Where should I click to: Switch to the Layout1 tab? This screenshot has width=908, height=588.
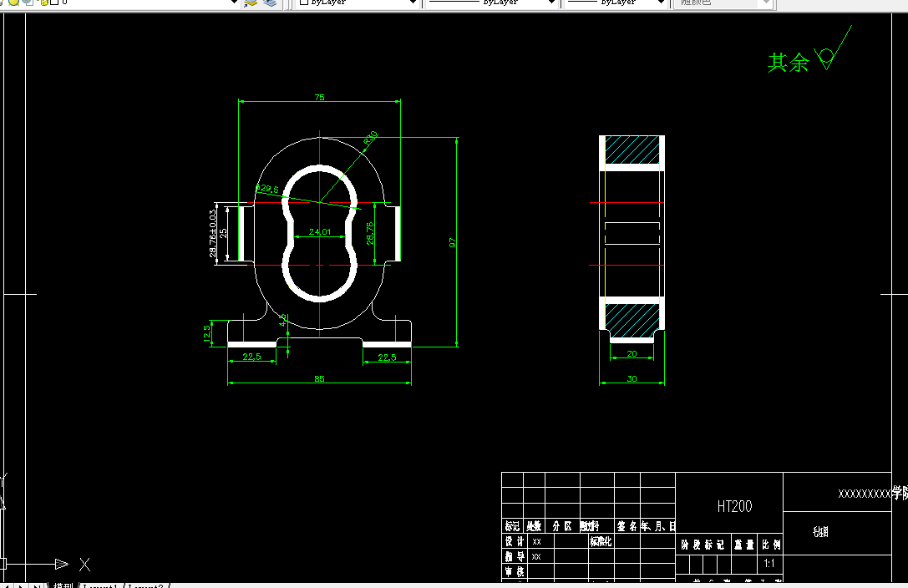[x=101, y=585]
